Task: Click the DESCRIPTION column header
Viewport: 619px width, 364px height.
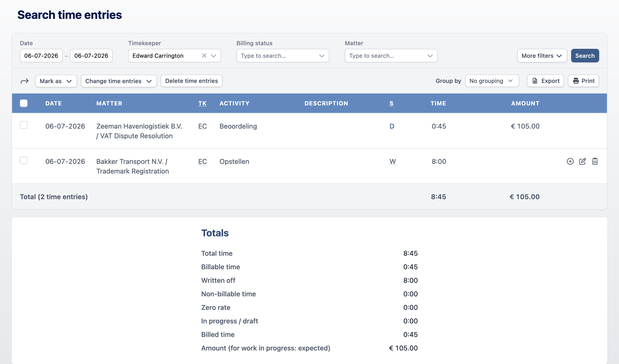Action: tap(326, 103)
